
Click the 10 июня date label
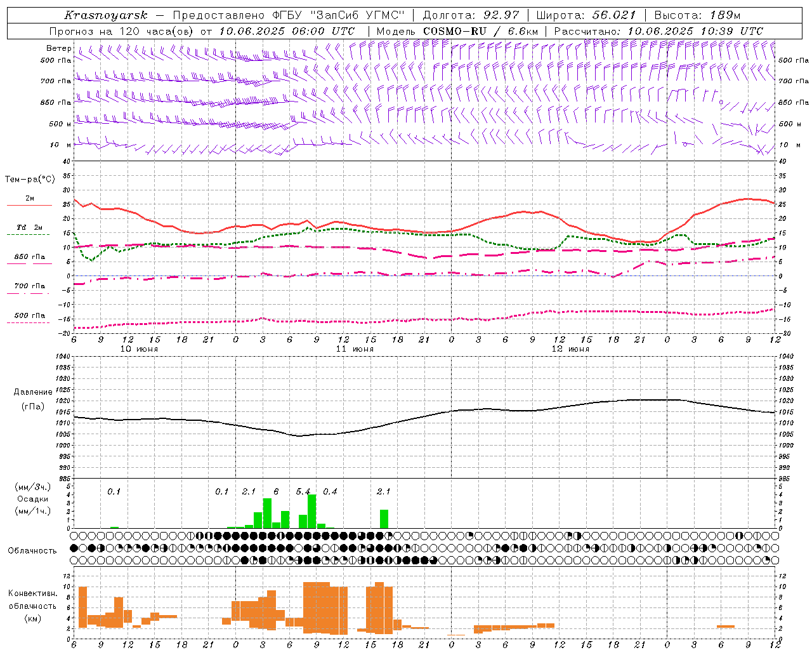(x=139, y=349)
